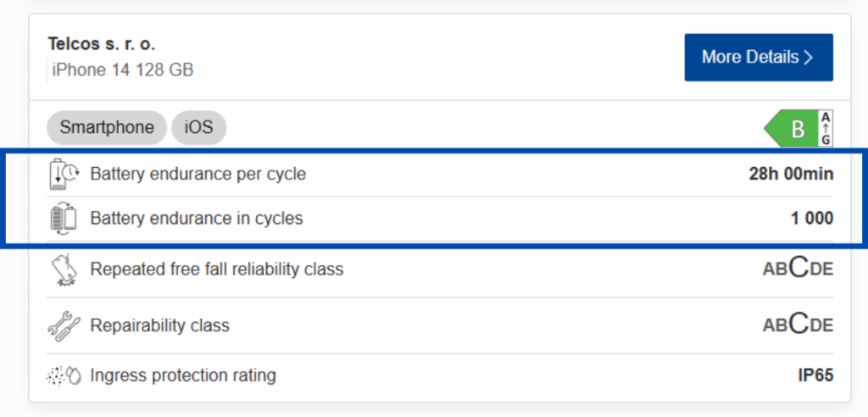Viewport: 868px width, 417px height.
Task: Click the Telcos s. r. o. supplier name
Action: coord(102,44)
